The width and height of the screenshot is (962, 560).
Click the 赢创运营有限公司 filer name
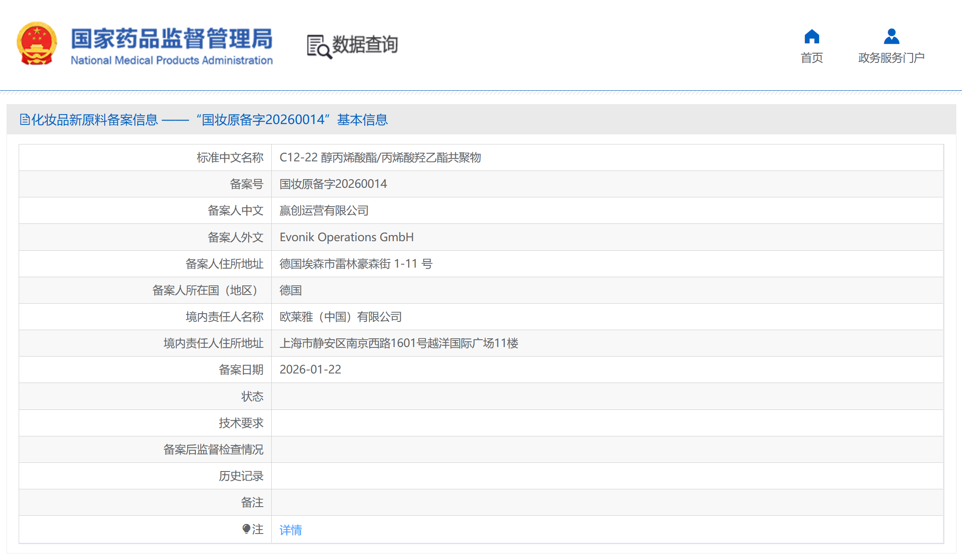(324, 211)
